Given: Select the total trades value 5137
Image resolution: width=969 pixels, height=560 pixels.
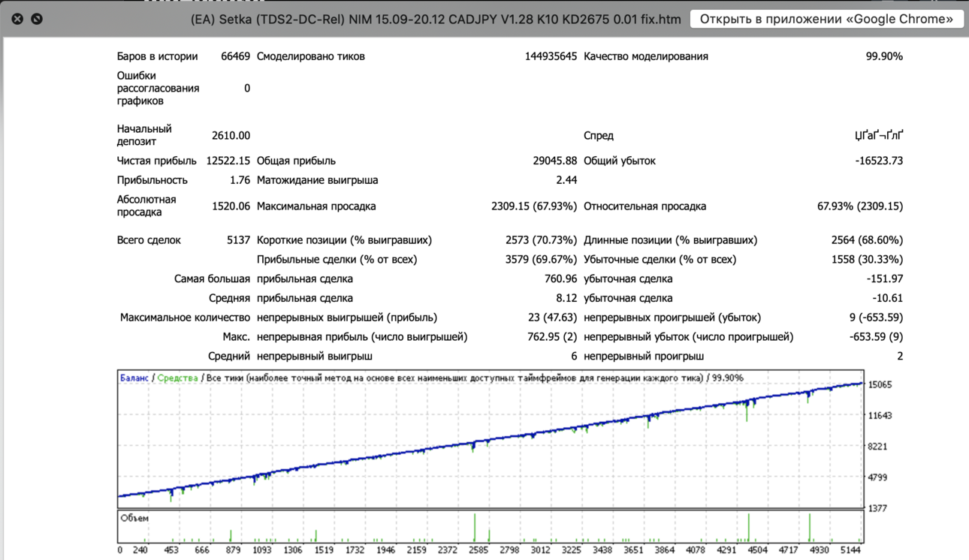Looking at the screenshot, I should point(239,240).
